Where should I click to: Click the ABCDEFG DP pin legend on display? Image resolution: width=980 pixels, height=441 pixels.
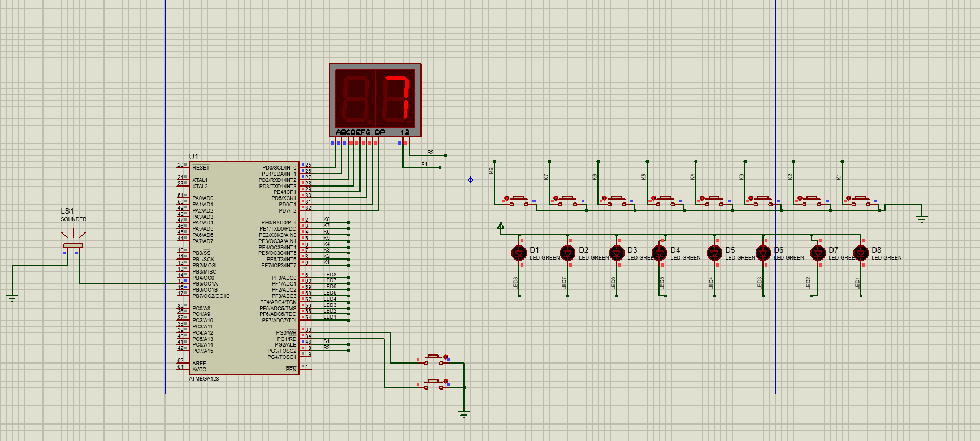361,132
